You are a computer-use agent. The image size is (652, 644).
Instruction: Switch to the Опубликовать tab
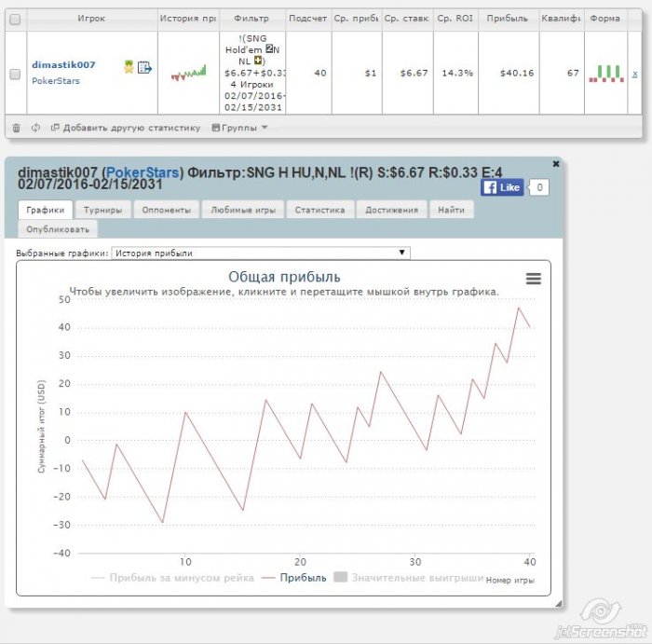[58, 229]
